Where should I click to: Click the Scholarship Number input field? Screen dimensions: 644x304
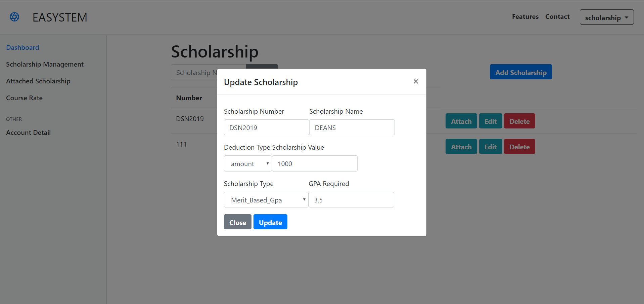[x=266, y=128]
